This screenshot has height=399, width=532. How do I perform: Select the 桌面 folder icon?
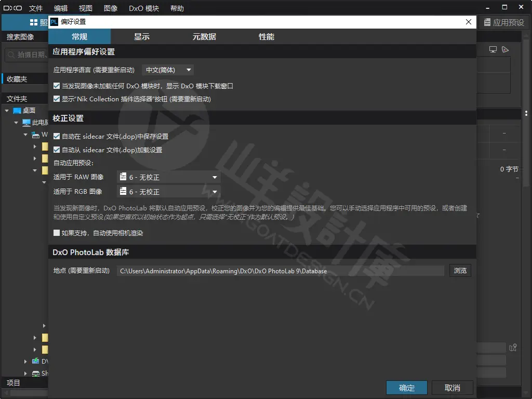click(x=17, y=111)
